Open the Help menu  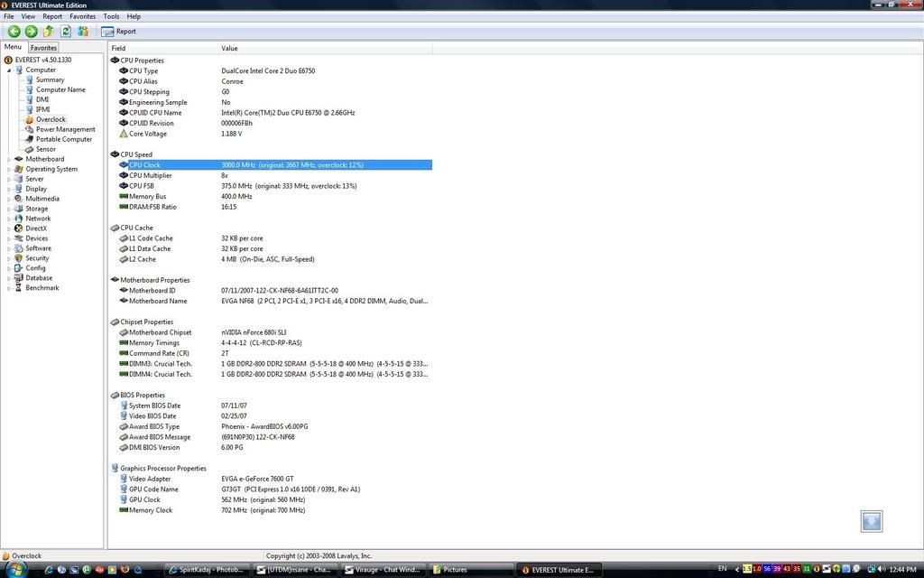tap(134, 16)
